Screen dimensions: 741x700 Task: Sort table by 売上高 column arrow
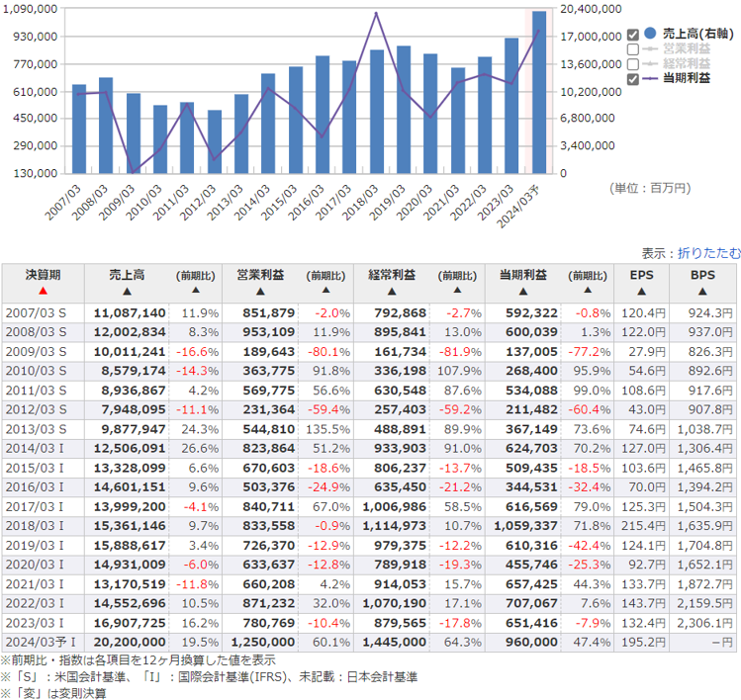tap(126, 292)
